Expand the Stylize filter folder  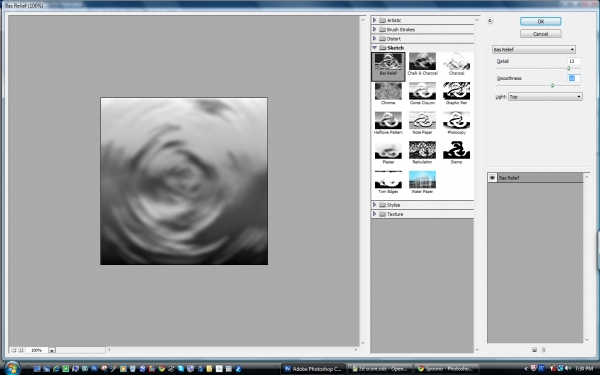[375, 205]
